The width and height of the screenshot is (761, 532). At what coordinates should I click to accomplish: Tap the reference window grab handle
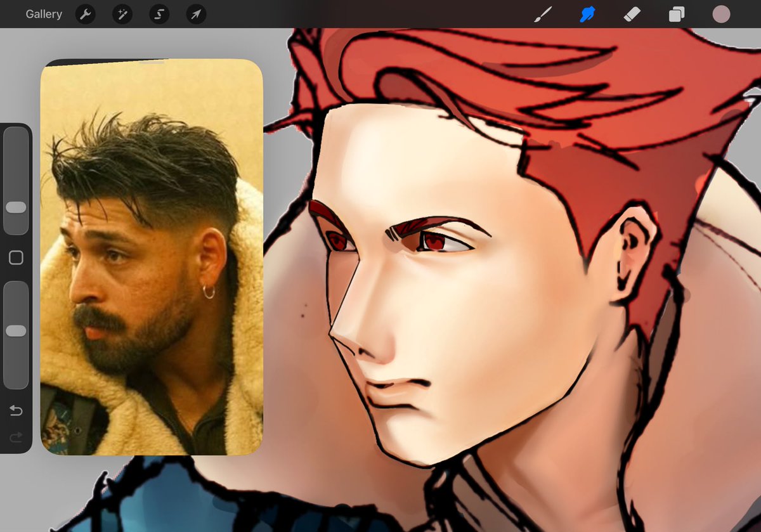(152, 62)
